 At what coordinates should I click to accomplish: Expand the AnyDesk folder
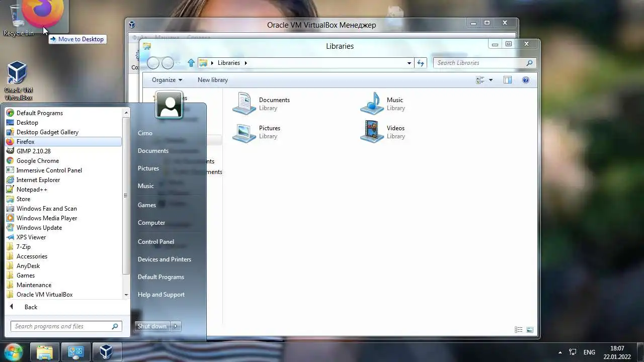pyautogui.click(x=63, y=266)
